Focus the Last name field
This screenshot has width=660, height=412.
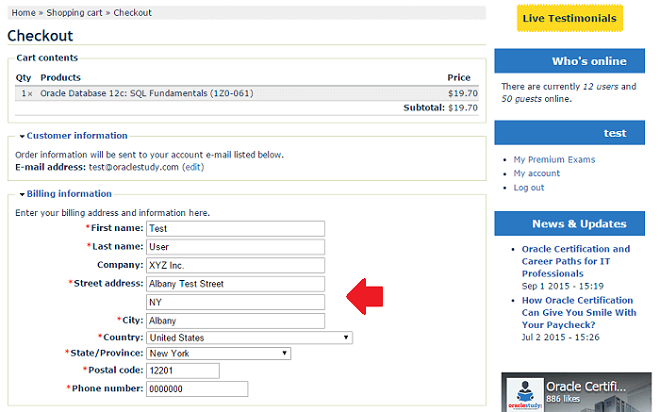click(x=235, y=247)
